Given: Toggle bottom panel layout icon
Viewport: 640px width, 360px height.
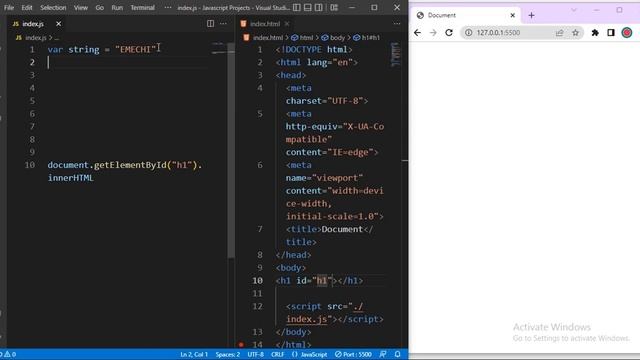Looking at the screenshot, I should (308, 8).
